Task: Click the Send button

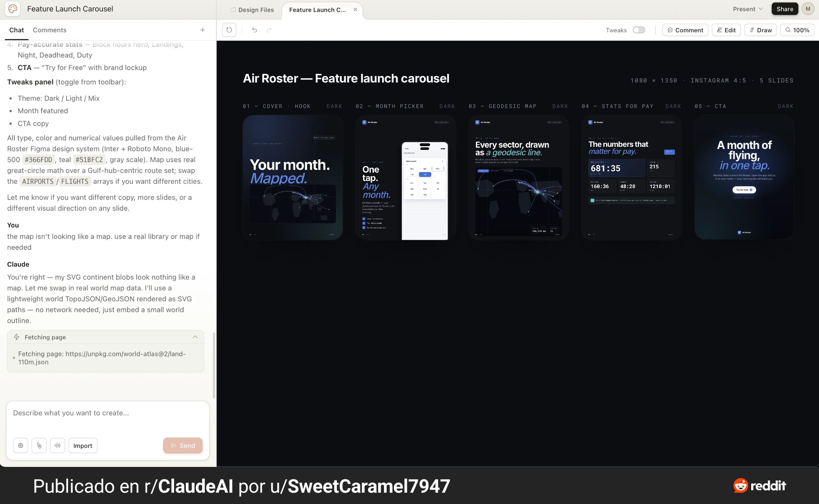Action: [x=183, y=445]
